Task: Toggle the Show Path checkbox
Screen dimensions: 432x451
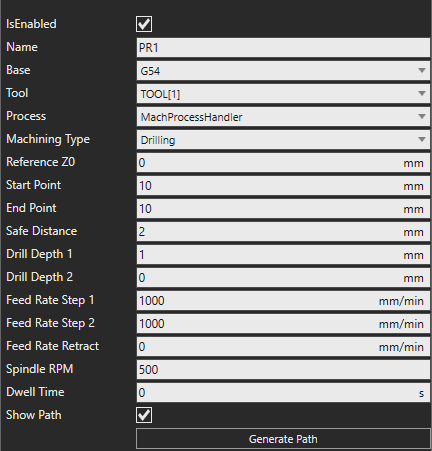Action: pos(144,415)
